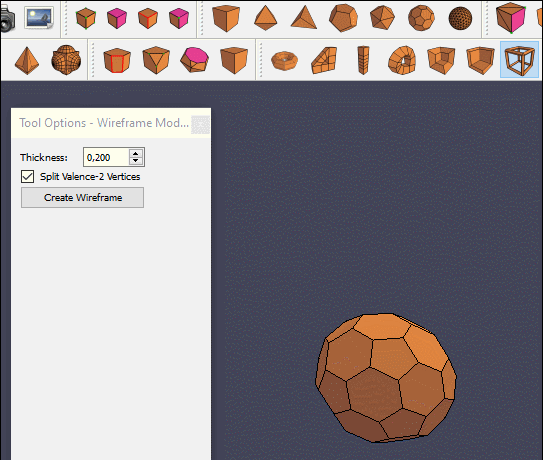Click the tall pyramid icon in the second row
Image resolution: width=543 pixels, height=460 pixels.
click(x=27, y=61)
